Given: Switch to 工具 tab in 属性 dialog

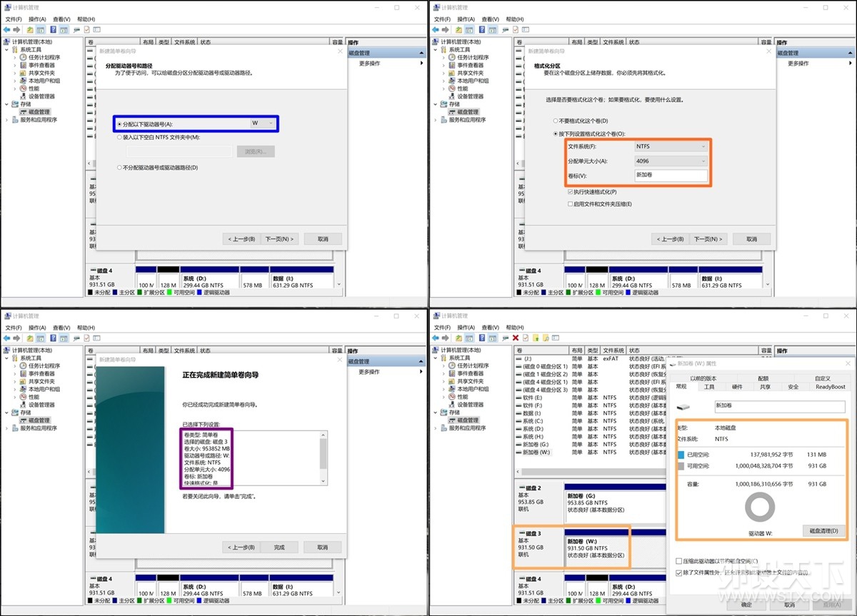Looking at the screenshot, I should (x=709, y=387).
